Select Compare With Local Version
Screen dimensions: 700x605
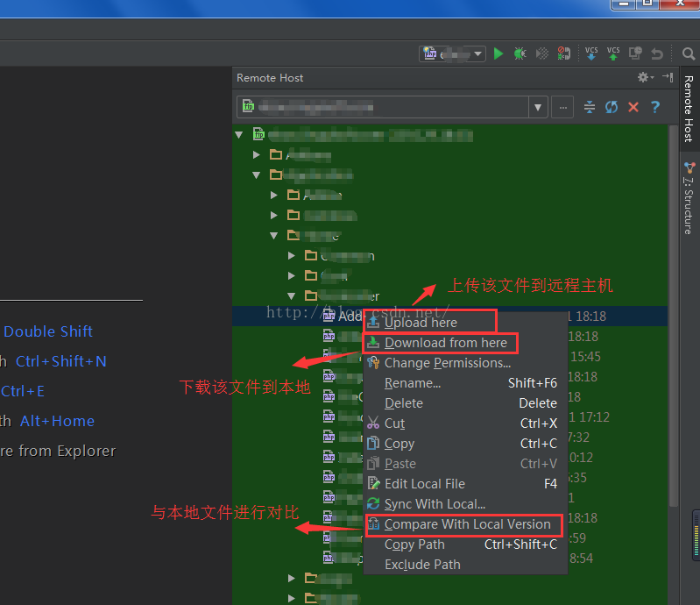click(x=464, y=524)
